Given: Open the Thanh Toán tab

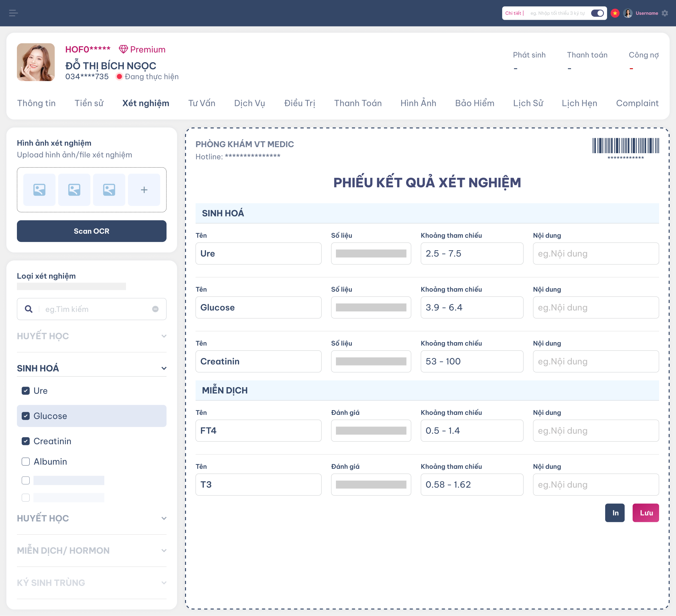Looking at the screenshot, I should [358, 103].
